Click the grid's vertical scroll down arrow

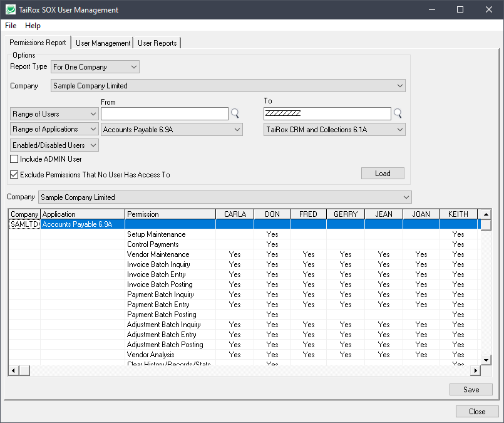486,360
